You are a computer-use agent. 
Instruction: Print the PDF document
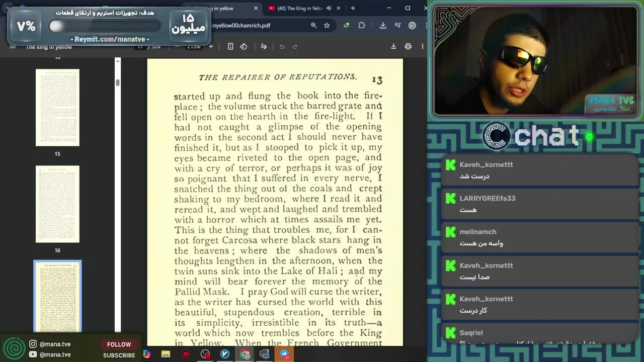coord(408,46)
